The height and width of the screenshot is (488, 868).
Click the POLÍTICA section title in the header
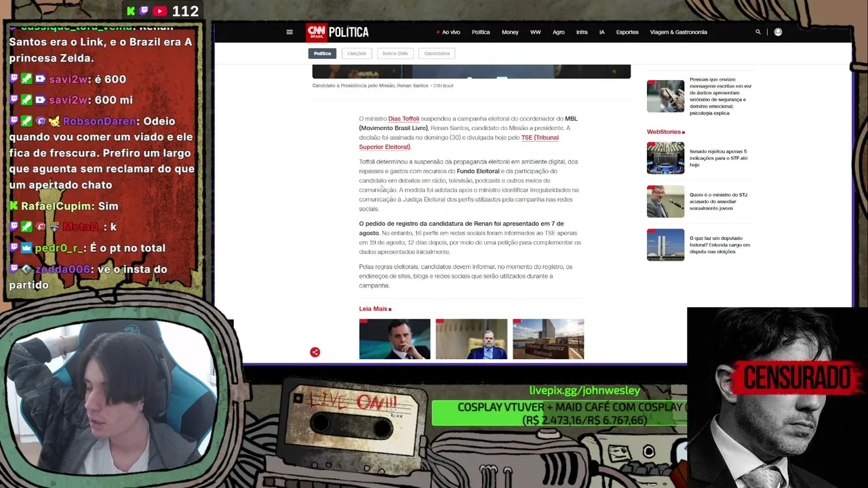coord(349,32)
